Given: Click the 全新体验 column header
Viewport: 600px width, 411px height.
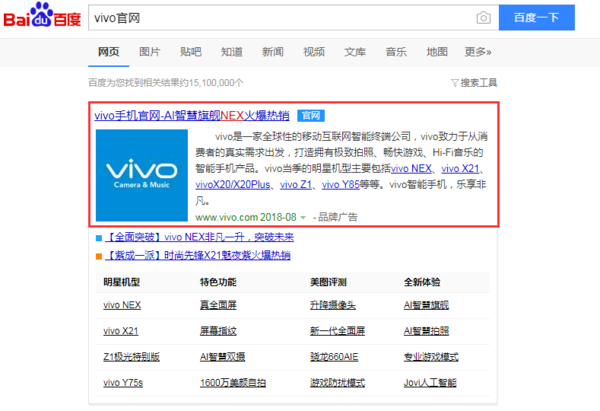Looking at the screenshot, I should point(422,282).
